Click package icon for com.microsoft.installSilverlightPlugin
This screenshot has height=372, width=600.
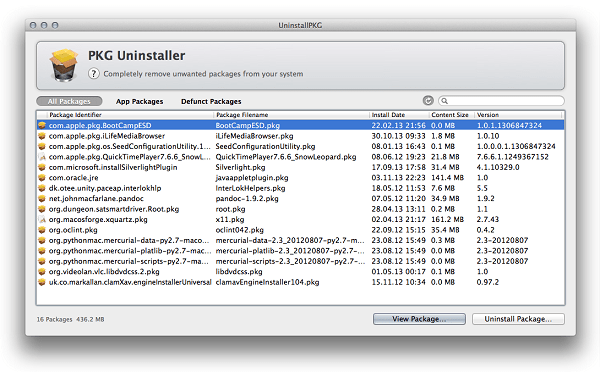[42, 167]
